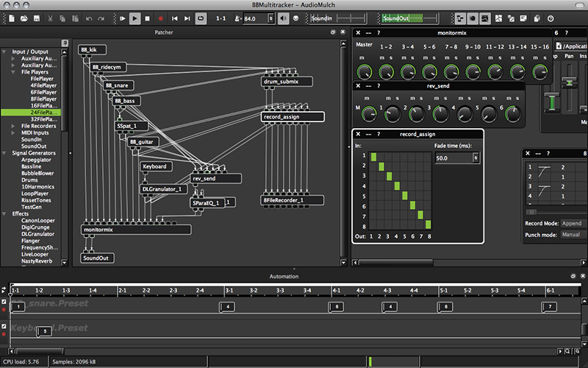The width and height of the screenshot is (588, 368).
Task: Click the Copy toolbar icon
Action: click(x=62, y=18)
